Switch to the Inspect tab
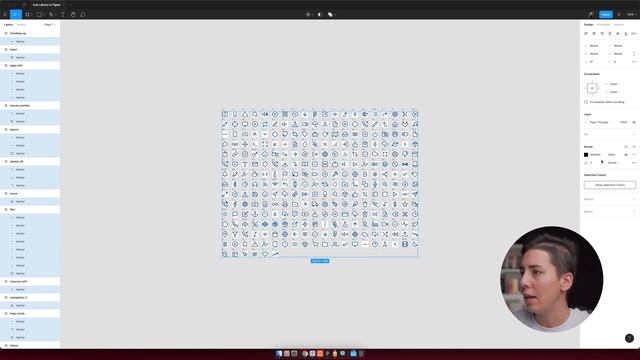The width and height of the screenshot is (640, 360). (x=619, y=24)
